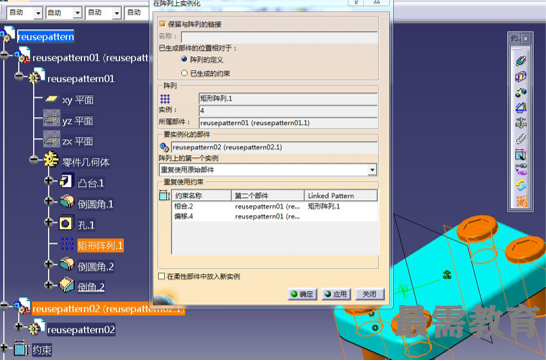Select the Fix Component anchor tool

521,123
